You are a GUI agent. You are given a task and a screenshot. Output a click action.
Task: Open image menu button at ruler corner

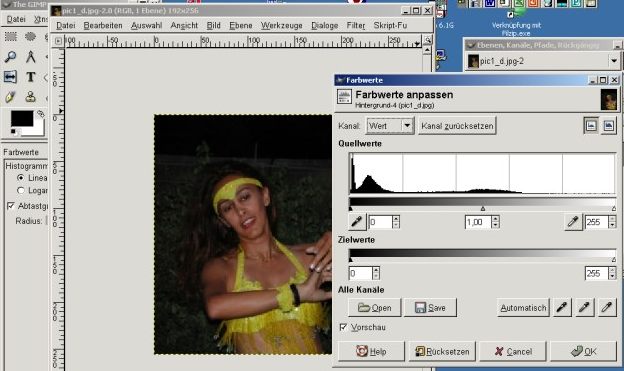pyautogui.click(x=58, y=41)
